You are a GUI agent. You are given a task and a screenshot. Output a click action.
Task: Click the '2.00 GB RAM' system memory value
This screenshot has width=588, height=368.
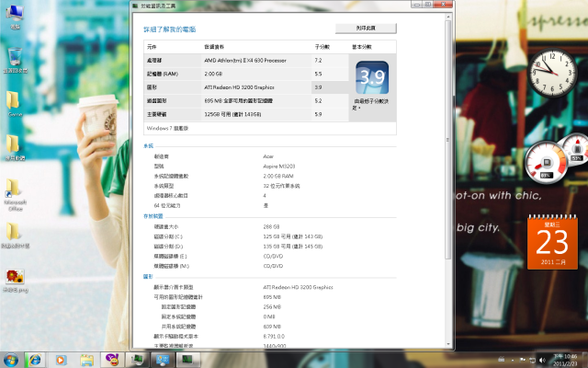click(278, 176)
